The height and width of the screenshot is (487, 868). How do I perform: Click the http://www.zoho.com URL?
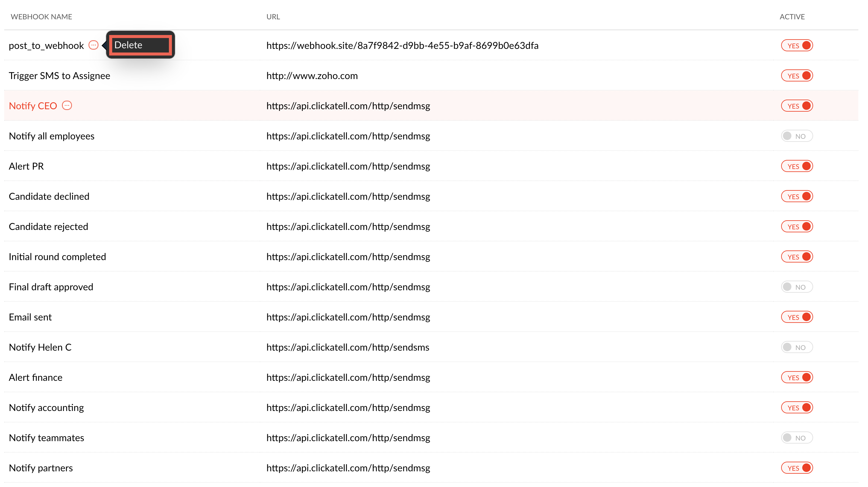[312, 75]
